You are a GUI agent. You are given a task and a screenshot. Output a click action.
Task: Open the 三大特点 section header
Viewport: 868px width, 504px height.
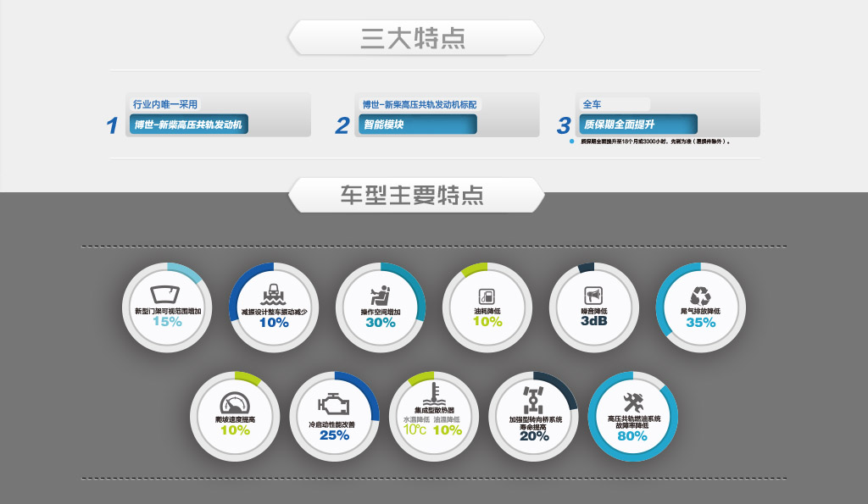415,38
